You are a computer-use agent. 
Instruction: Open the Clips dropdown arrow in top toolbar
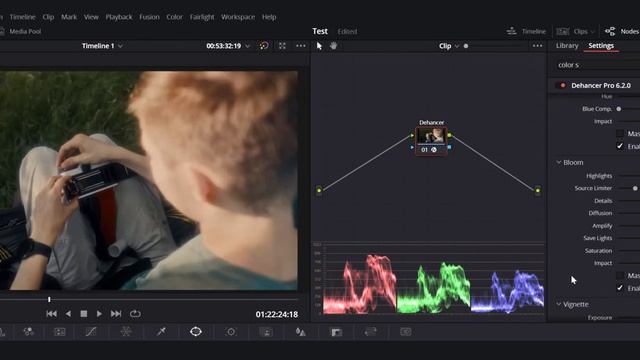pos(593,32)
